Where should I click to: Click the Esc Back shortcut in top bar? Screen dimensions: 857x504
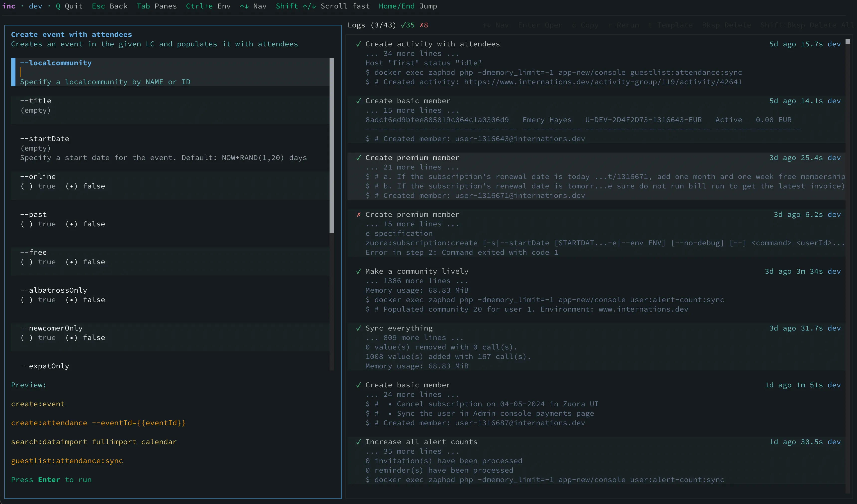[x=110, y=6]
